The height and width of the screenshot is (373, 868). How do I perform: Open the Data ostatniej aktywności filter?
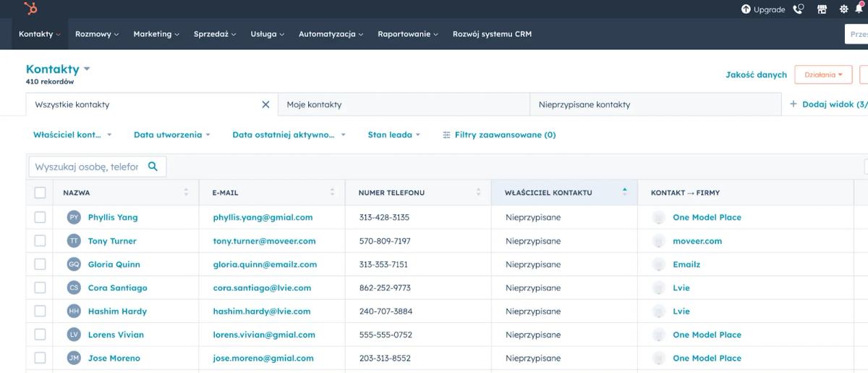pos(289,135)
